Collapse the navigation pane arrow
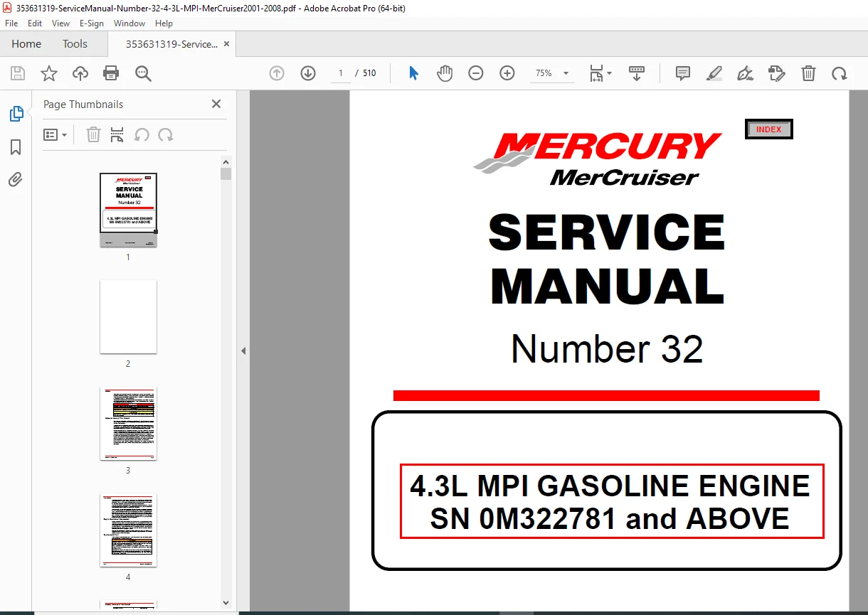The image size is (868, 615). [243, 351]
